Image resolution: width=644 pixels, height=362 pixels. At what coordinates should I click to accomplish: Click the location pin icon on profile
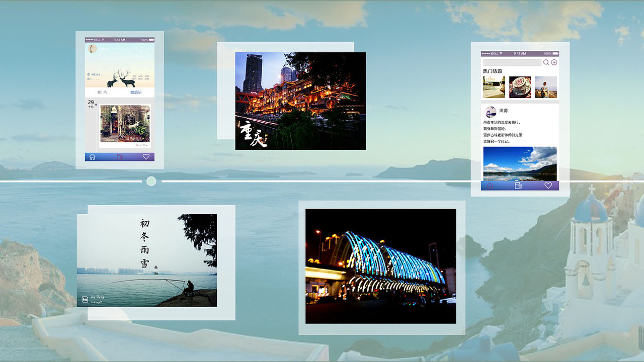pos(89,74)
